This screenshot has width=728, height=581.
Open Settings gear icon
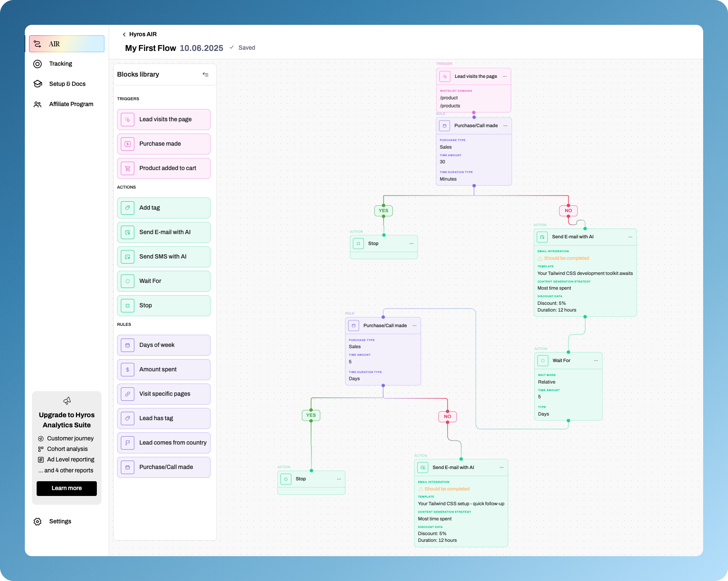coord(38,522)
